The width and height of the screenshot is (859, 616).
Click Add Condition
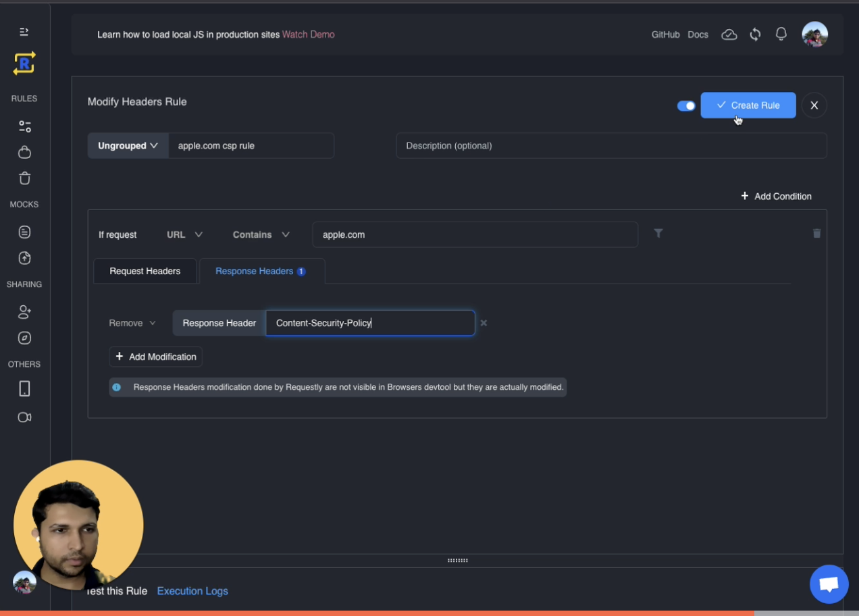click(x=776, y=196)
